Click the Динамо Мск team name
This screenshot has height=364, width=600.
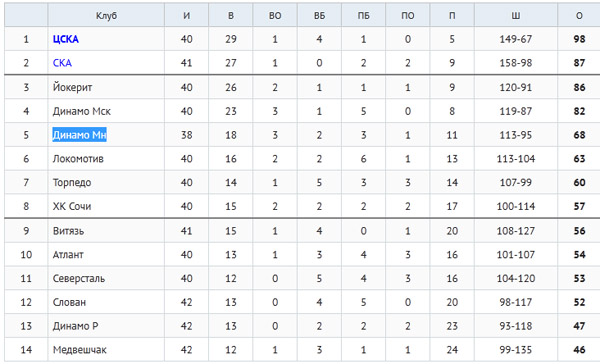[82, 111]
